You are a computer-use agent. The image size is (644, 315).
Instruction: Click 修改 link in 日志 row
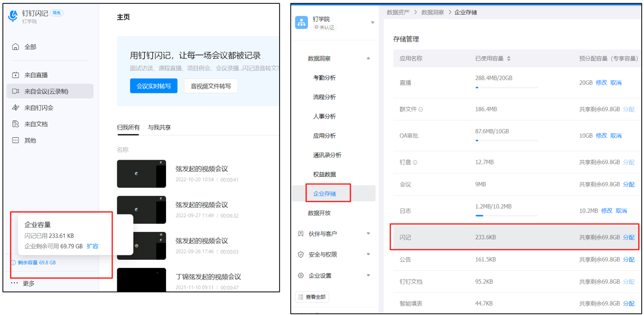tap(607, 211)
